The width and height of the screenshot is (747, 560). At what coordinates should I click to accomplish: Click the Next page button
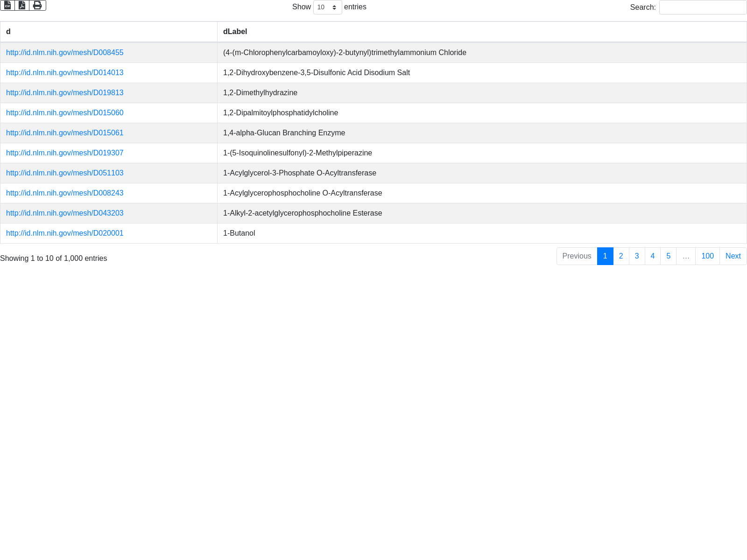(x=733, y=256)
